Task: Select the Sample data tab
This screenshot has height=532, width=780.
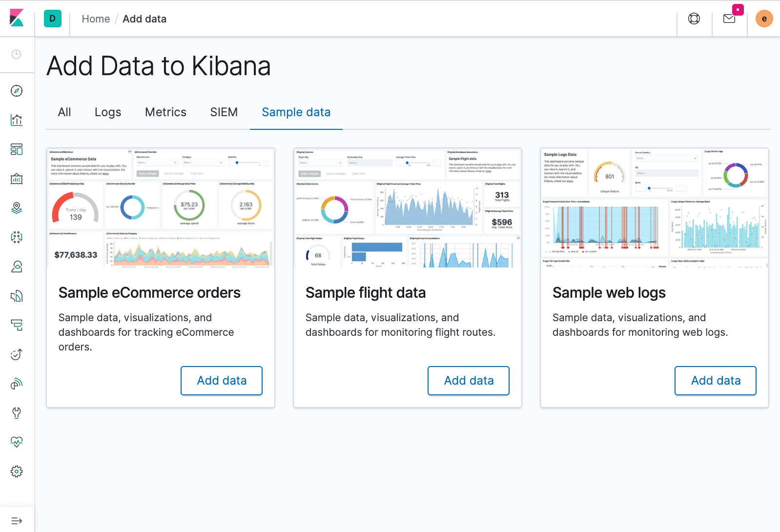Action: (296, 112)
